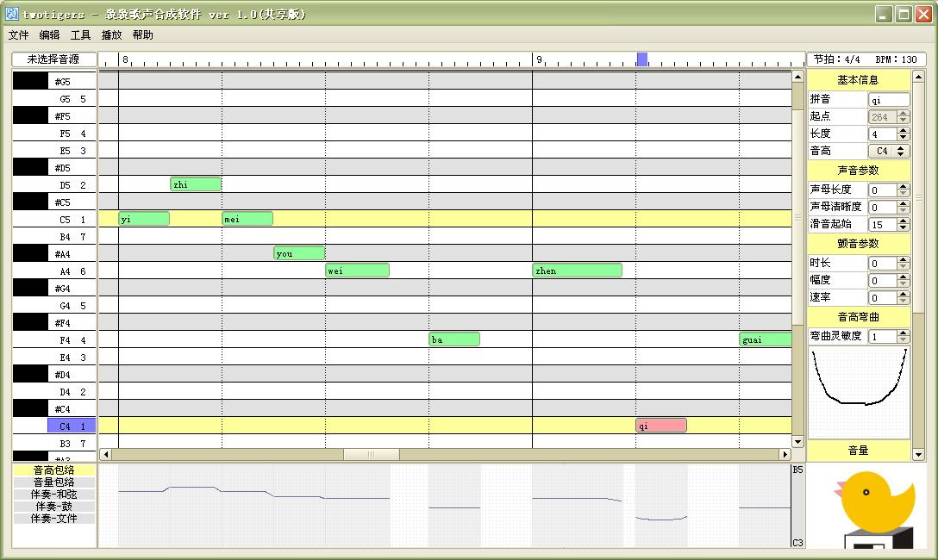Select the 'you' note block
This screenshot has width=938, height=560.
pos(299,253)
